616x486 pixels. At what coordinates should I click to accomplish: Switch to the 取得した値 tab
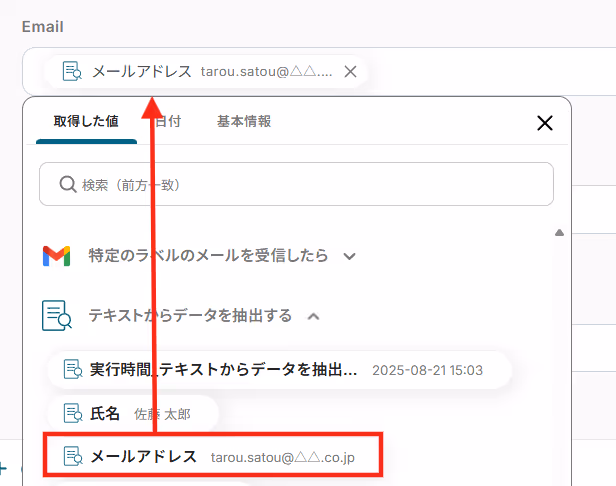(86, 121)
